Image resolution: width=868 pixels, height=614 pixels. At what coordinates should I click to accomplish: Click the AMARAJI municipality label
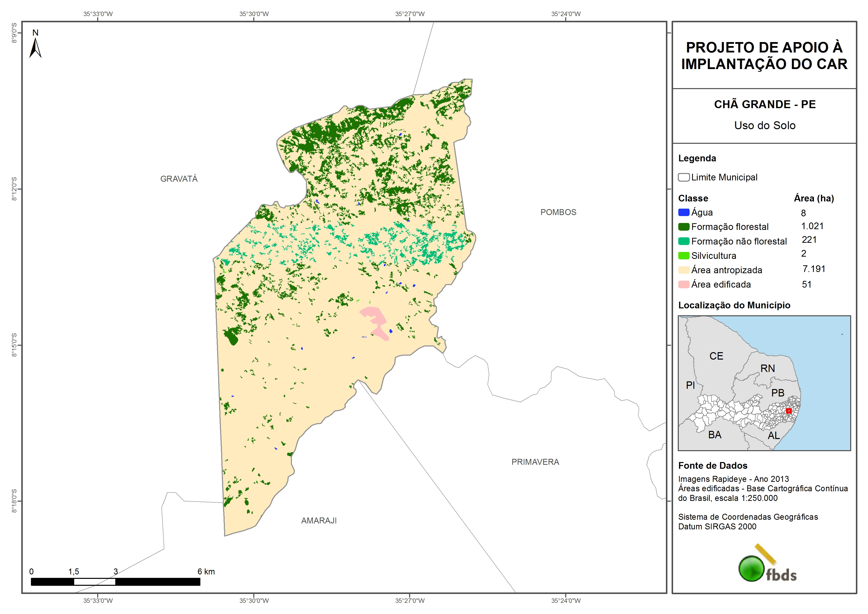319,520
